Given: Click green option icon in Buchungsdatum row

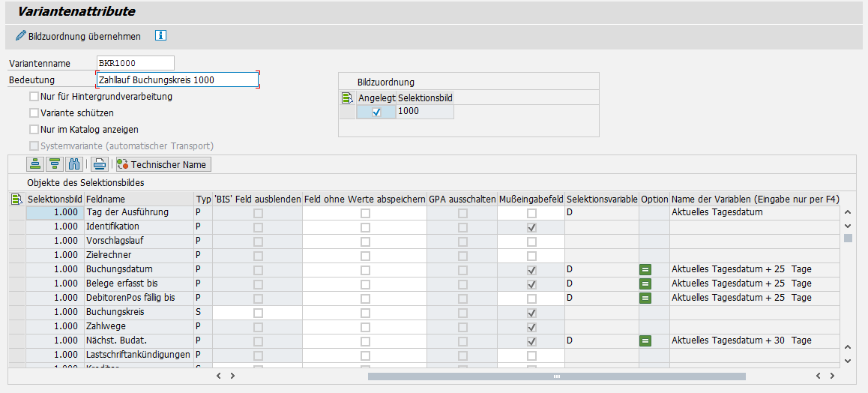Looking at the screenshot, I should tap(645, 269).
